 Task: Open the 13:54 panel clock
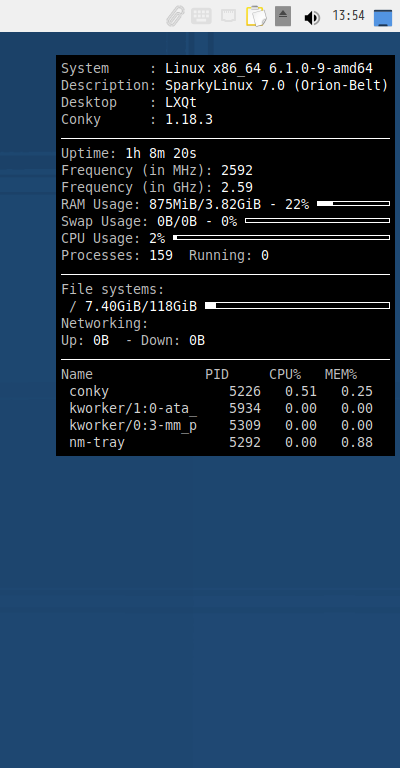point(348,16)
